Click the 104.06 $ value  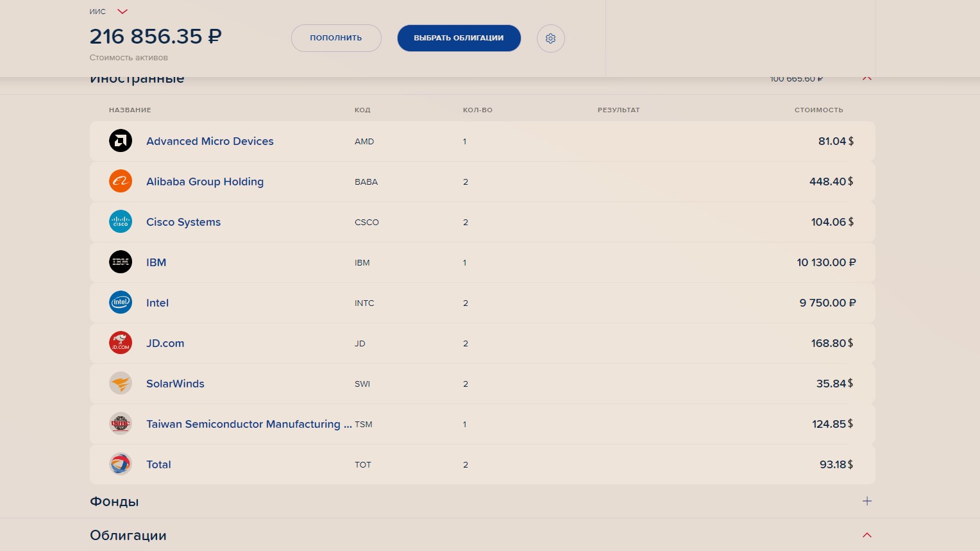tap(832, 222)
